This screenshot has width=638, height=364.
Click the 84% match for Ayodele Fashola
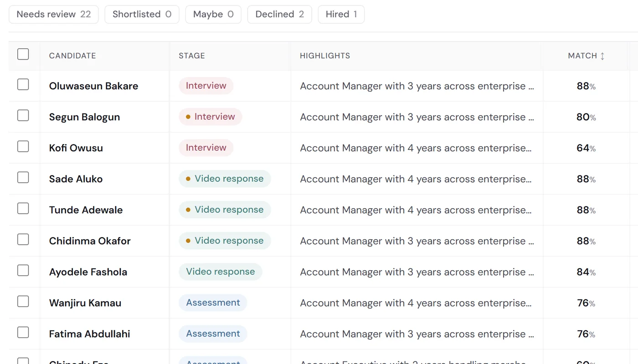[x=586, y=272]
